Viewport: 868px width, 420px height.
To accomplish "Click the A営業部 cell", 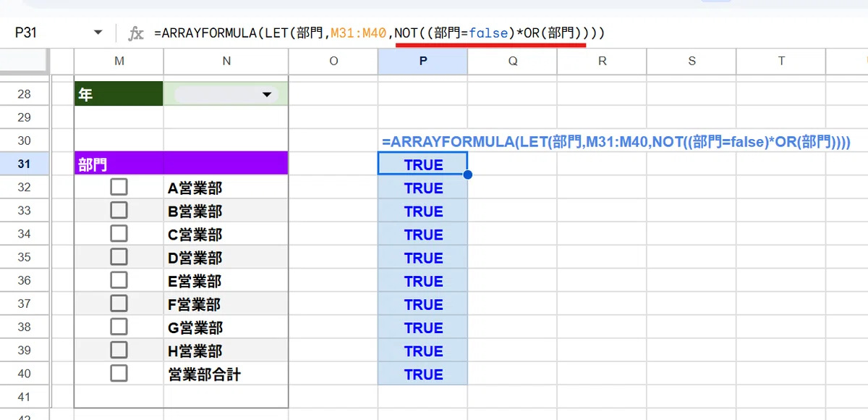I will (226, 188).
